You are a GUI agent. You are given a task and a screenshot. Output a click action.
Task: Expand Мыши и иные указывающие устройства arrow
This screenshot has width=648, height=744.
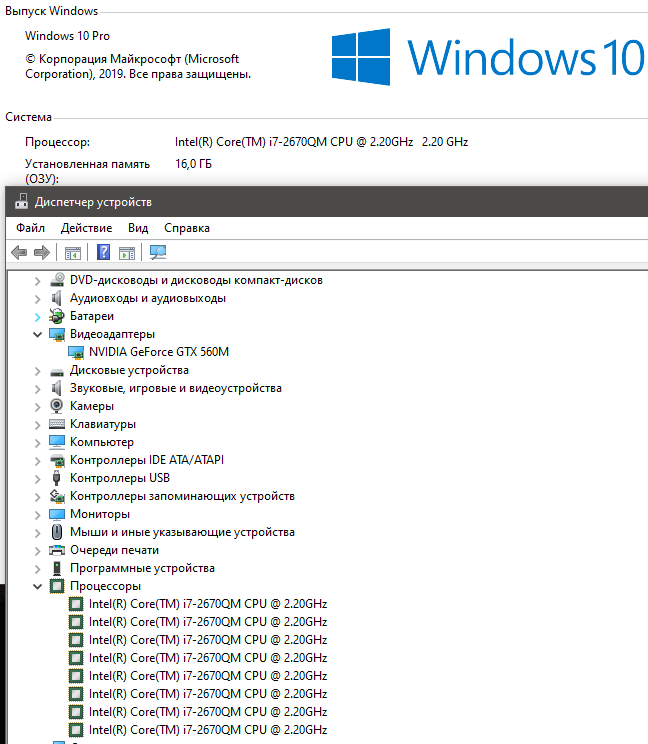pos(37,533)
